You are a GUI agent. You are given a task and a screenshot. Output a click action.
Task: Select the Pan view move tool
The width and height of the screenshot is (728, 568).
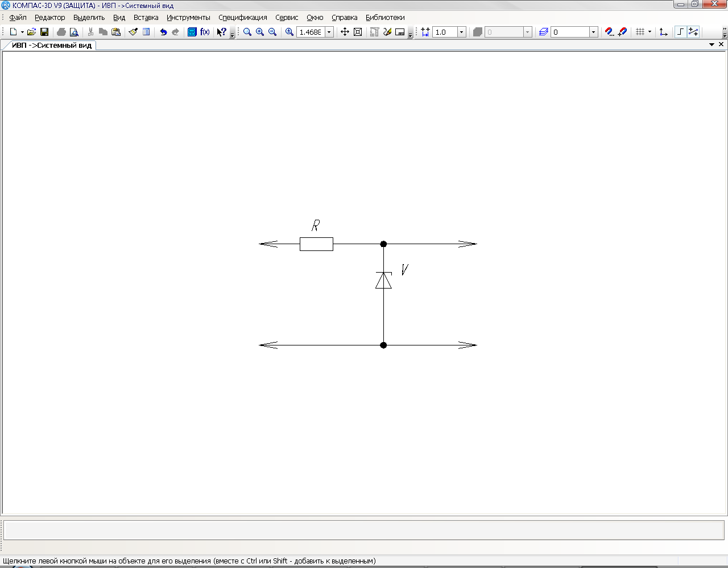coord(345,32)
